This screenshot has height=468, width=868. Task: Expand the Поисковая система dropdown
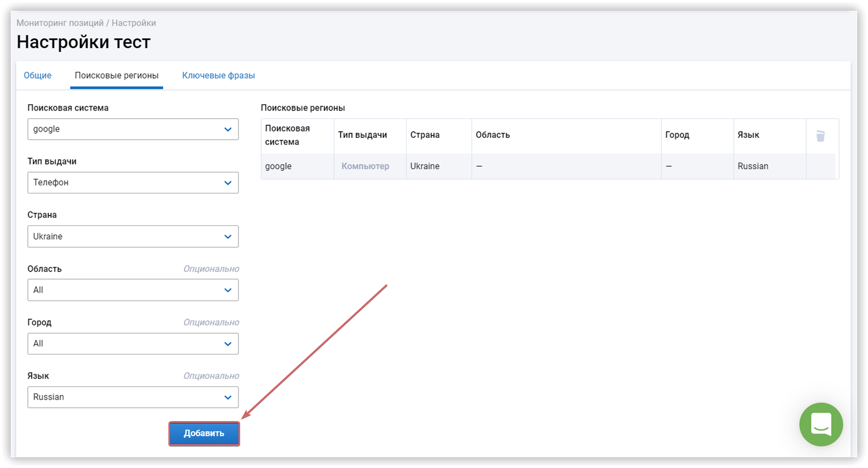pos(133,129)
